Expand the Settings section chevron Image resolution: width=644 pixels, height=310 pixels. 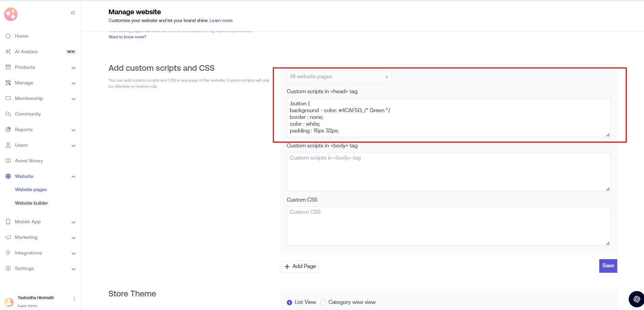pos(74,269)
